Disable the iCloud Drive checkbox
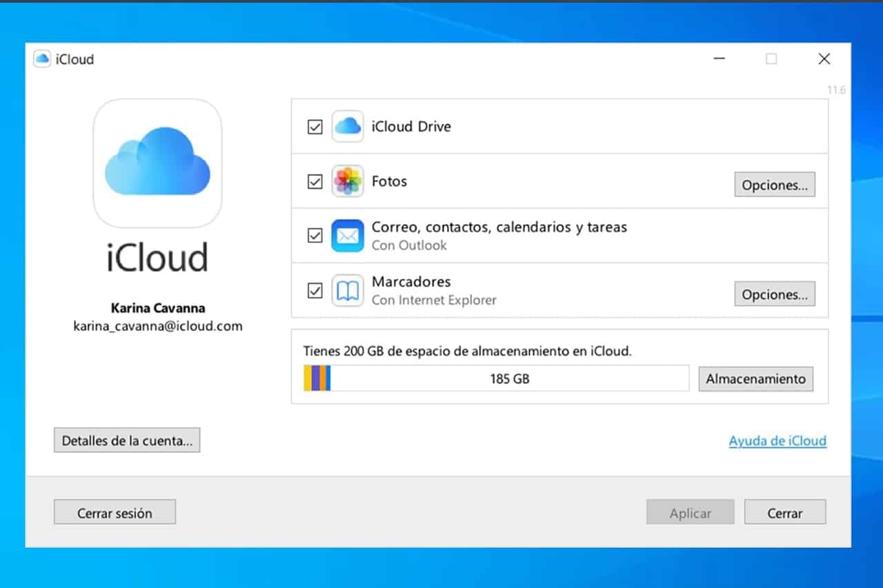Viewport: 883px width, 588px height. click(x=315, y=127)
